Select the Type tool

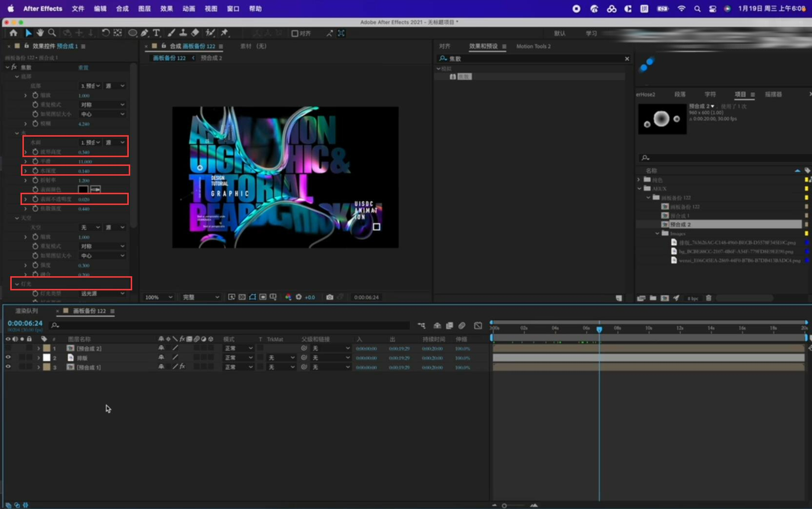click(x=156, y=33)
